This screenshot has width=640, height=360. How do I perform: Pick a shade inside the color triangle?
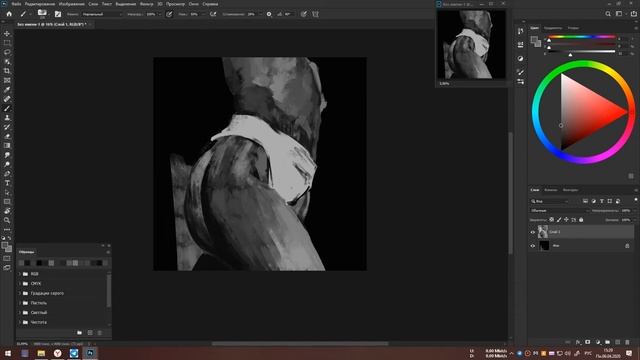click(x=584, y=112)
